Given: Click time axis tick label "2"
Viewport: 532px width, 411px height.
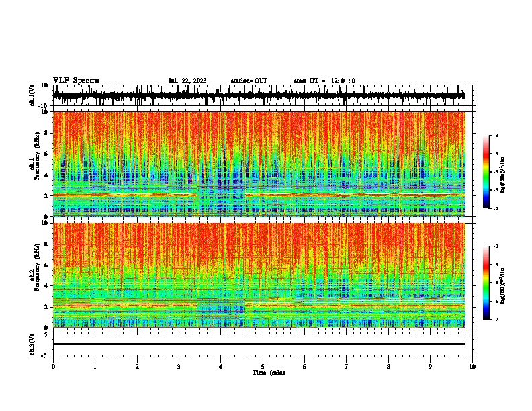Looking at the screenshot, I should 137,367.
